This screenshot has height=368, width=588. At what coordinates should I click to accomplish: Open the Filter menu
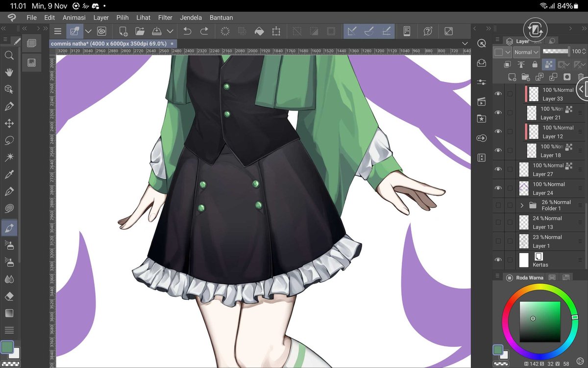coord(165,17)
